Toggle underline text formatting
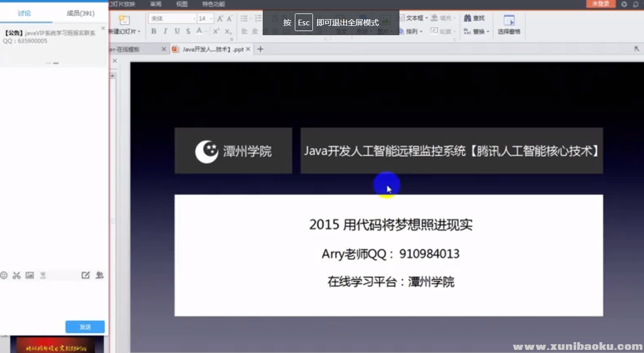644x353 pixels. 177,32
